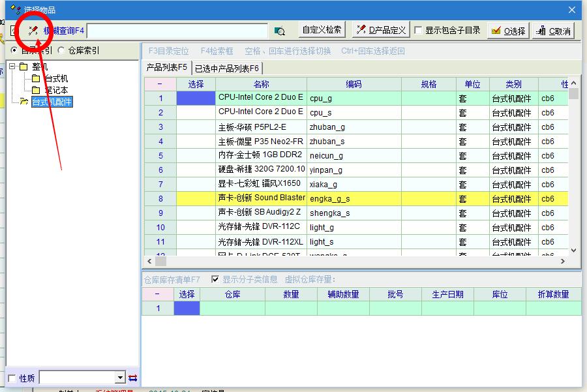Click the red-blue swap arrows icon
Screen dimensions: 587x392
coord(133,378)
